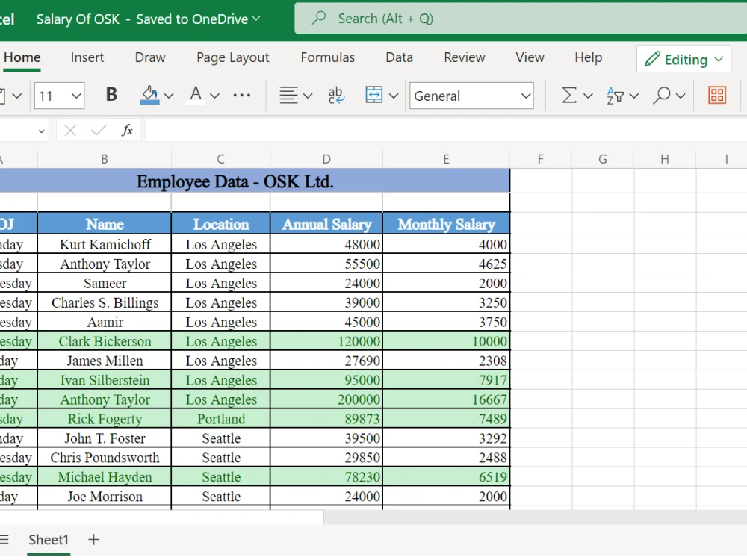Click the Search (Alt + Q) box

(521, 19)
